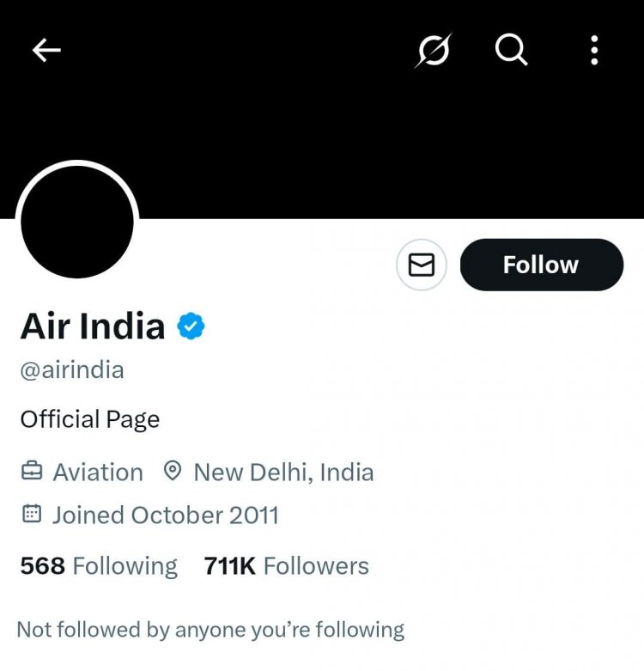644x671 pixels.
Task: Click the Joined October 2011 text
Action: (166, 515)
